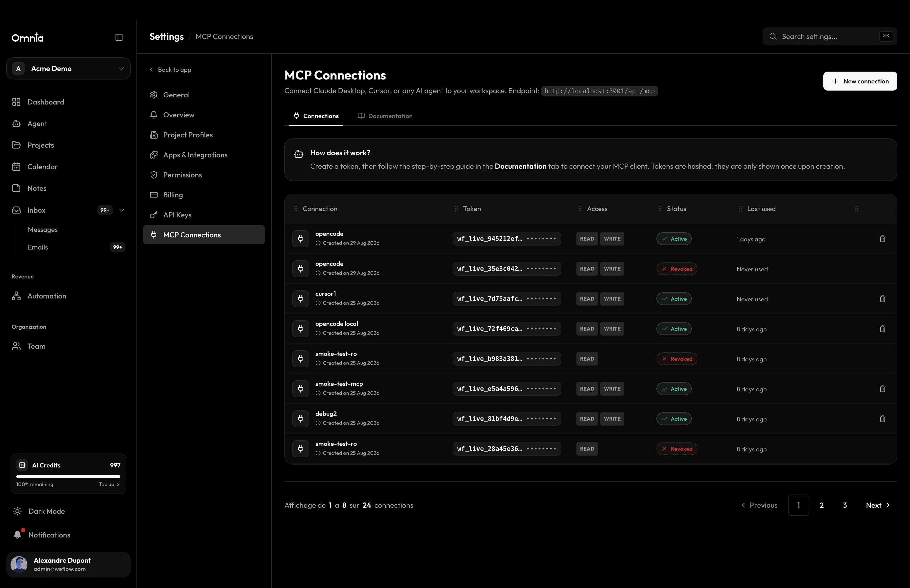Switch to the Connections tab
This screenshot has height=588, width=910.
tap(316, 116)
